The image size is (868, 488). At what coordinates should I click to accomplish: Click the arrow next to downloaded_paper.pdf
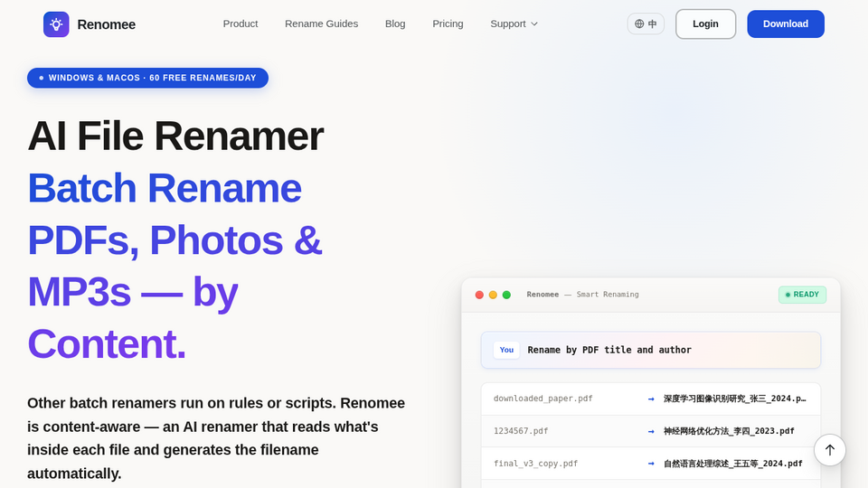coord(651,399)
